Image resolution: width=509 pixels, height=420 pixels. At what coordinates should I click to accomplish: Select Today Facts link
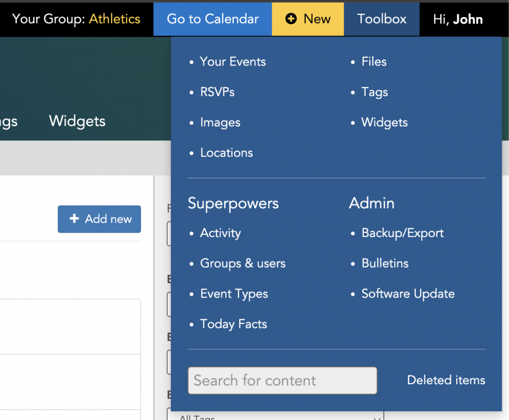[233, 324]
